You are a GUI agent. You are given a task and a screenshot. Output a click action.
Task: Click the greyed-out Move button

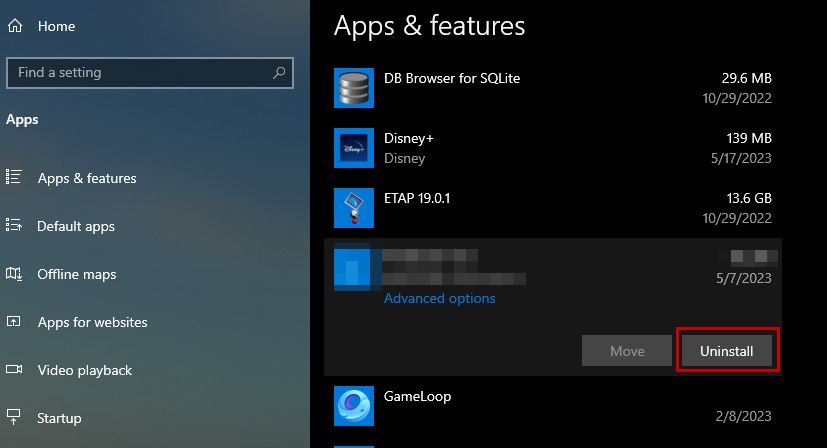[627, 352]
